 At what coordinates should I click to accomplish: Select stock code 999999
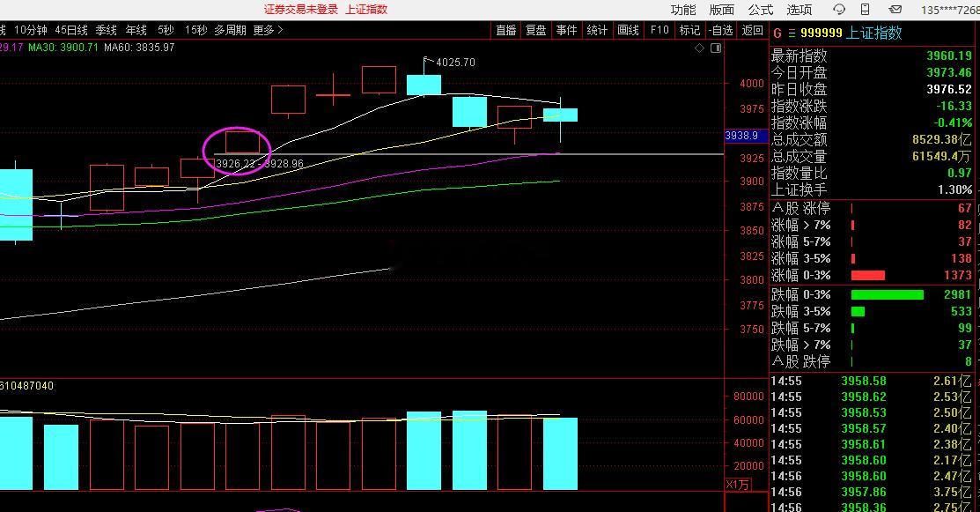[x=822, y=33]
